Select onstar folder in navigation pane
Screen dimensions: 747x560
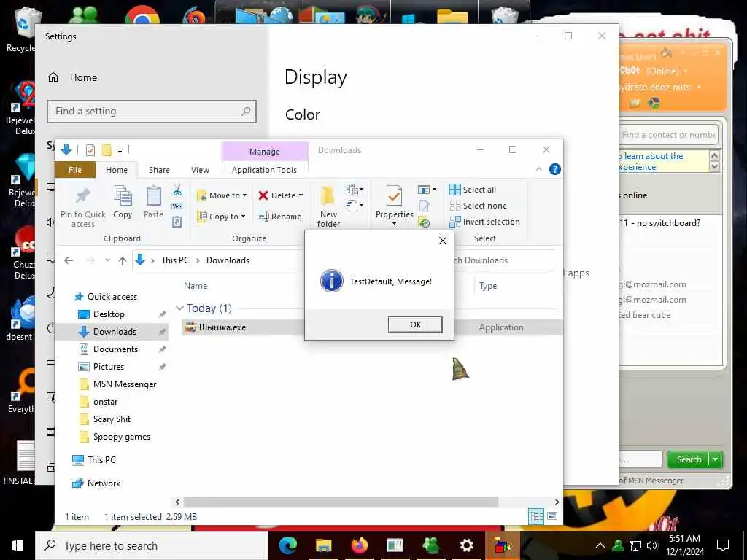coord(105,402)
